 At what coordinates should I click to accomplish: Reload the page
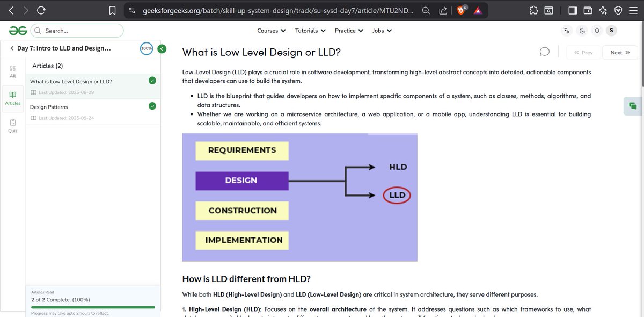[41, 10]
